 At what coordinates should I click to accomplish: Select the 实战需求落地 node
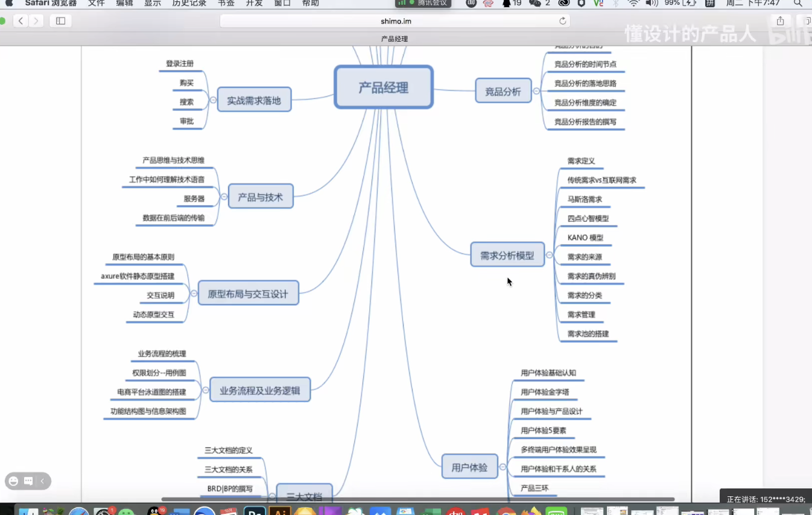254,100
